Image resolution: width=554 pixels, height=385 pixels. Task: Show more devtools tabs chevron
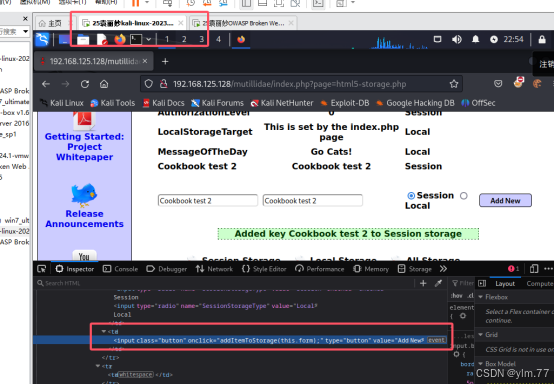point(443,269)
